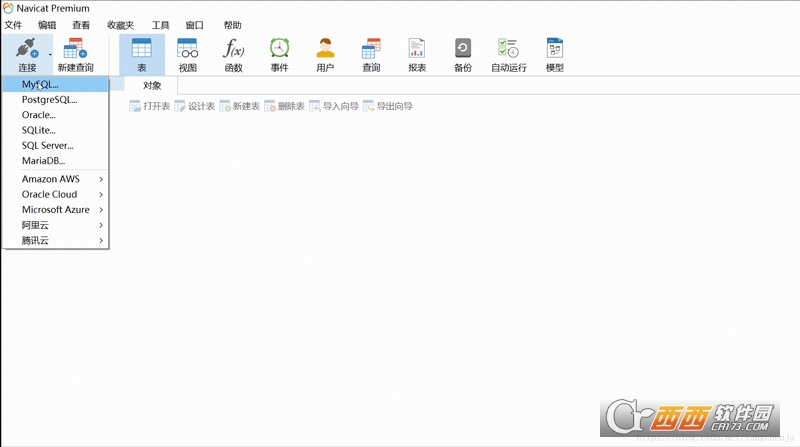Open the Favorites (收藏夹) menu
Viewport: 800px width, 447px height.
(x=120, y=25)
